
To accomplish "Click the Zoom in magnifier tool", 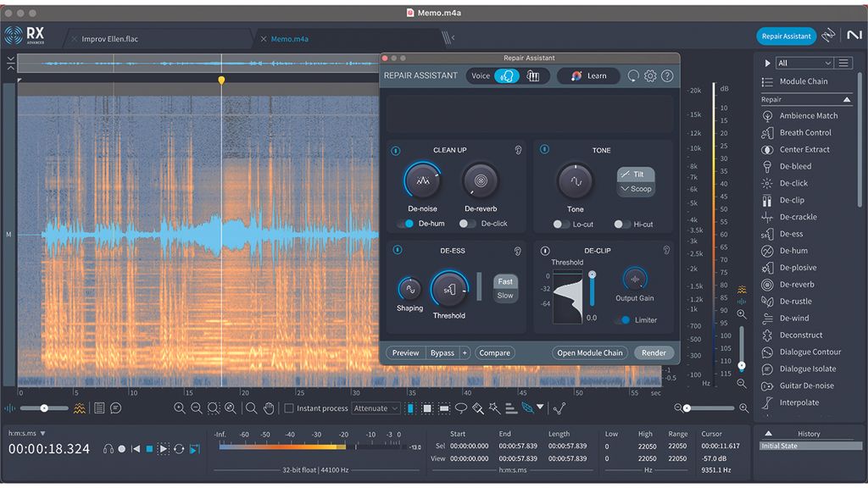I will [x=181, y=408].
